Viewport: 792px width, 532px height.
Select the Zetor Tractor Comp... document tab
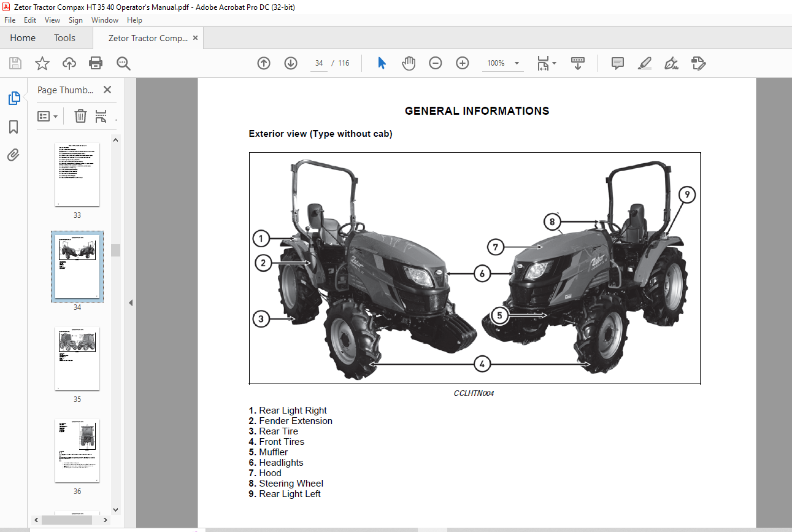pyautogui.click(x=148, y=38)
